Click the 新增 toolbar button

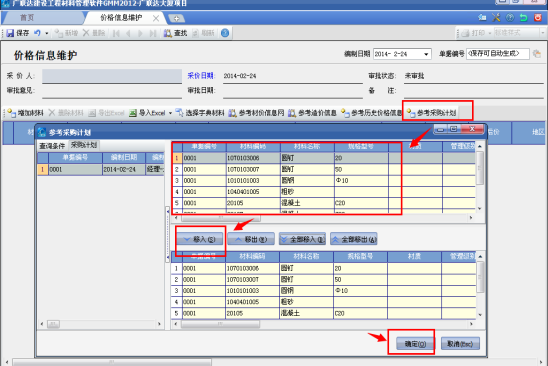[66, 33]
